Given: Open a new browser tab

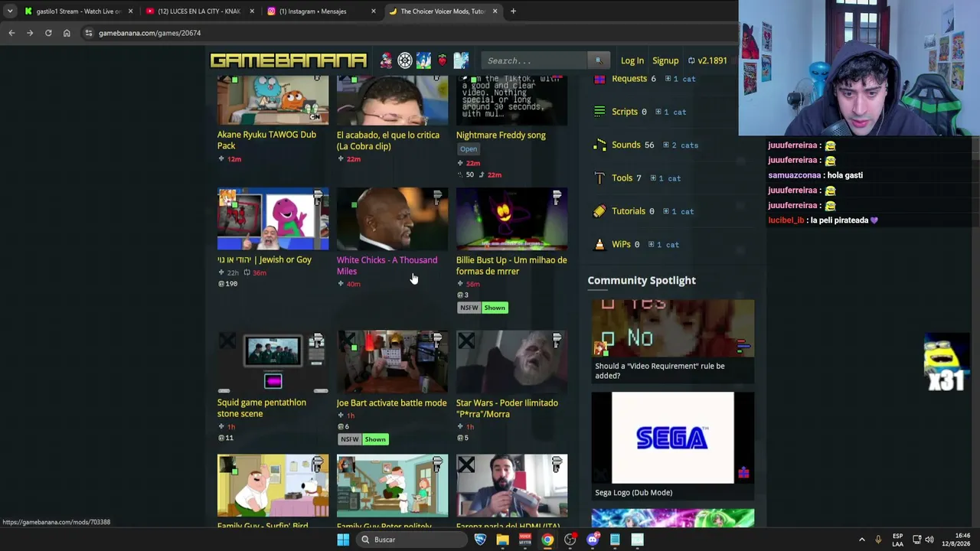Looking at the screenshot, I should 513,11.
